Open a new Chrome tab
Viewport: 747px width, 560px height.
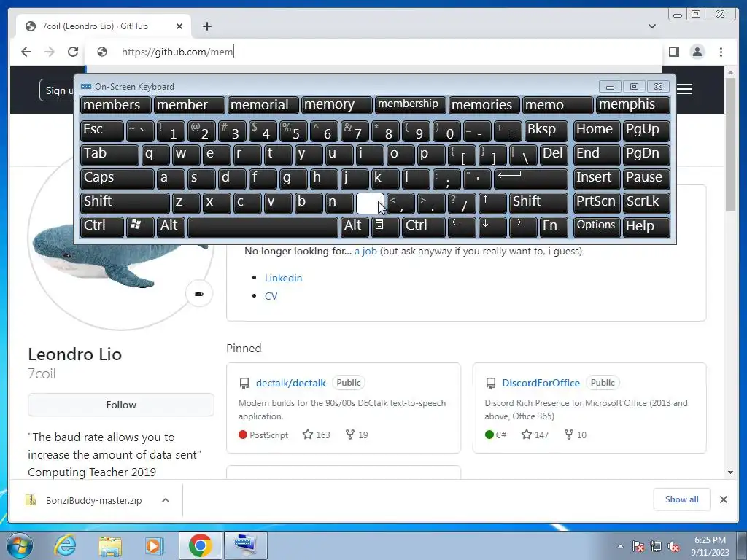[206, 26]
